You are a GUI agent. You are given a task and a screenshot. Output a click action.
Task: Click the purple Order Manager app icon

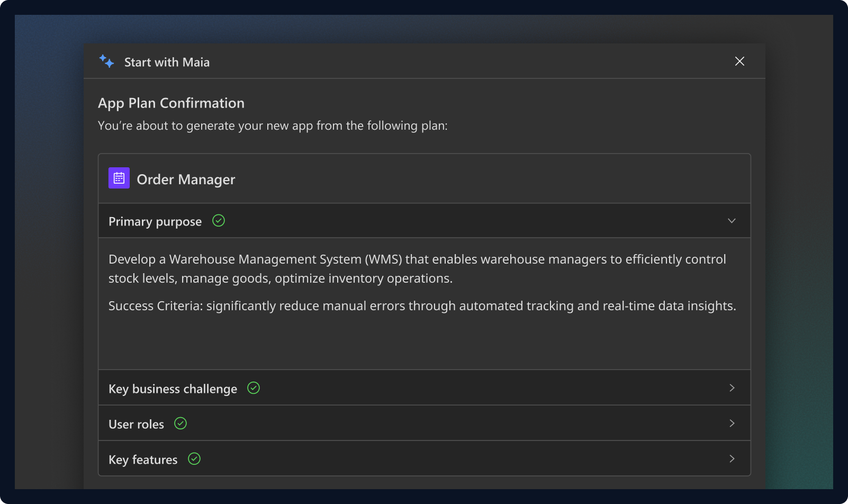click(x=119, y=178)
